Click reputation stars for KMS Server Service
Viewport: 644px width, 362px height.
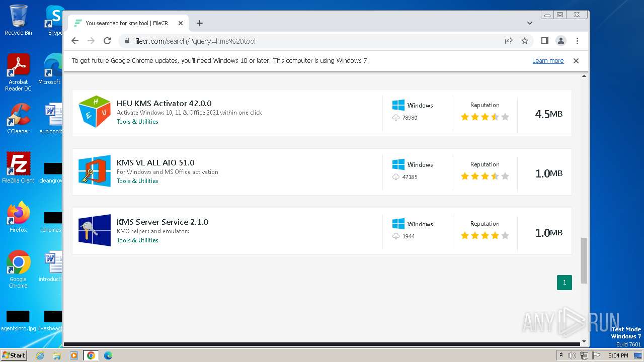tap(485, 236)
